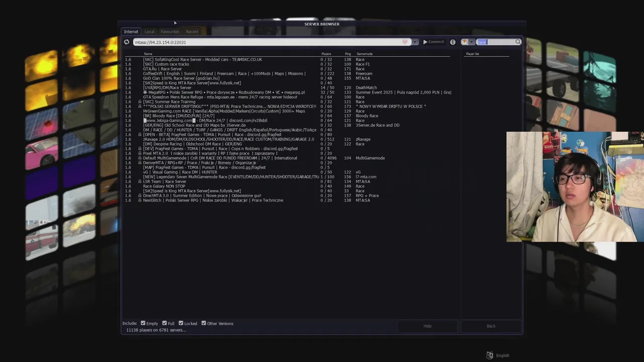Select 'zRavage 2.0' server row
The height and width of the screenshot is (362, 644).
287,139
